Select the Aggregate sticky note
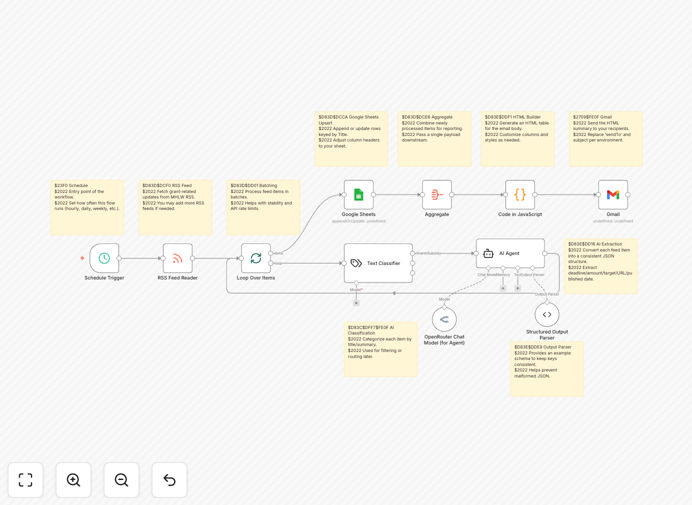692x505 pixels. tap(434, 139)
